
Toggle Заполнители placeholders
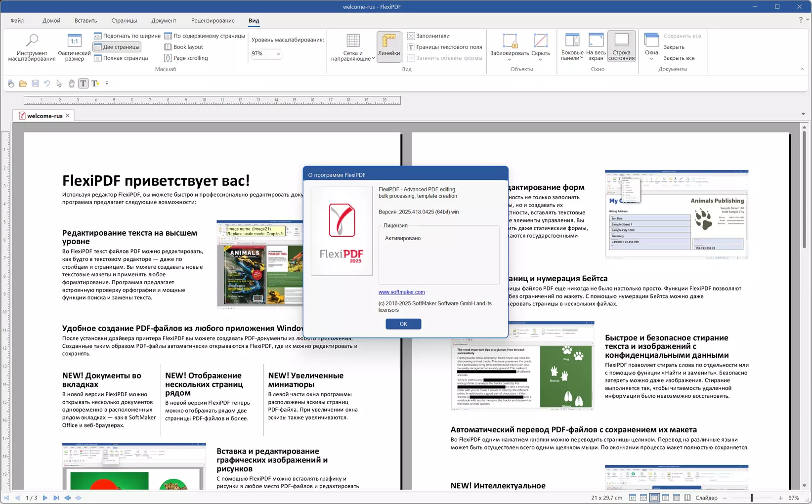pos(428,36)
